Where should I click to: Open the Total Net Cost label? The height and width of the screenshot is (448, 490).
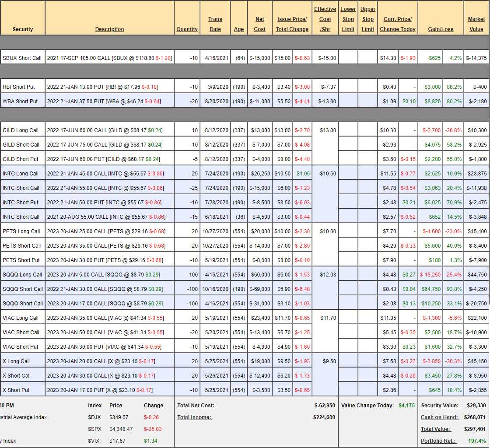click(196, 406)
